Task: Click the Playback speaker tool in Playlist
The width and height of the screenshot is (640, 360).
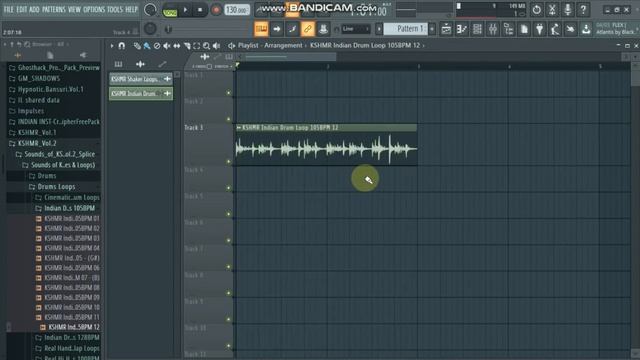Action: tap(217, 46)
